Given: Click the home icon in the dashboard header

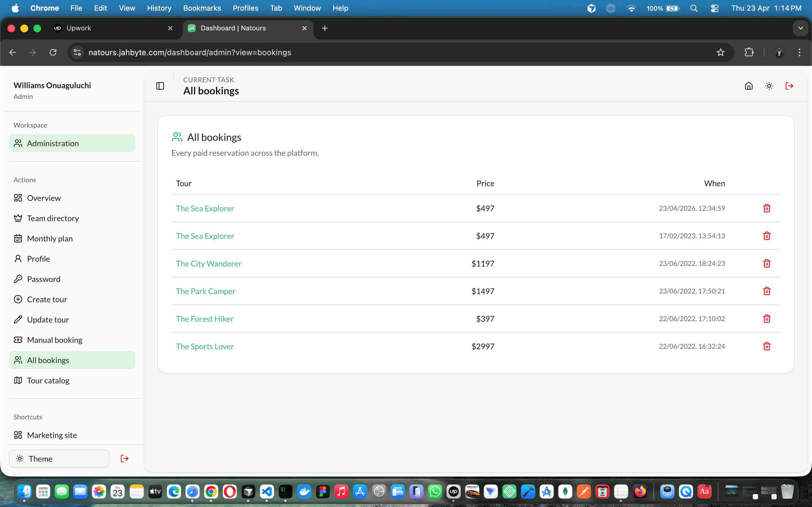Looking at the screenshot, I should coord(749,86).
